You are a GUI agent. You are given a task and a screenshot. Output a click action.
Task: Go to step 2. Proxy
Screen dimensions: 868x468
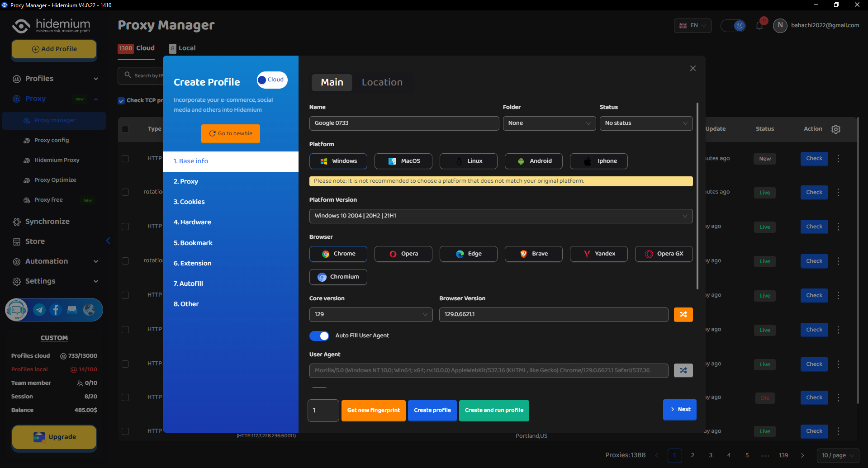pyautogui.click(x=231, y=182)
